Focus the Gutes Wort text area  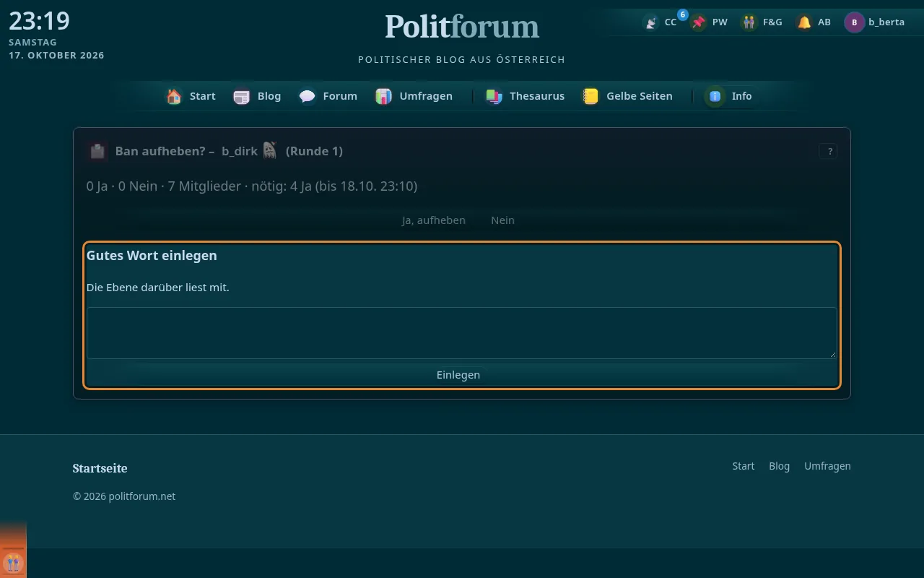[x=462, y=333]
